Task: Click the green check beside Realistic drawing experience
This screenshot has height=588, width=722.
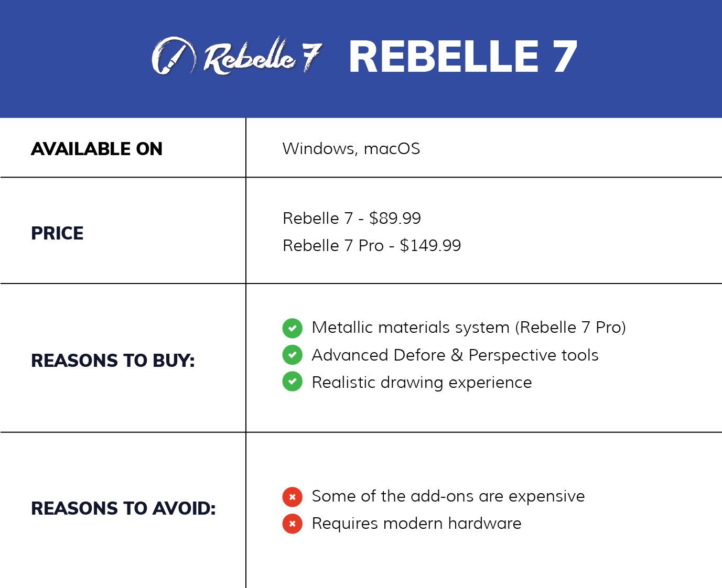Action: (x=292, y=382)
